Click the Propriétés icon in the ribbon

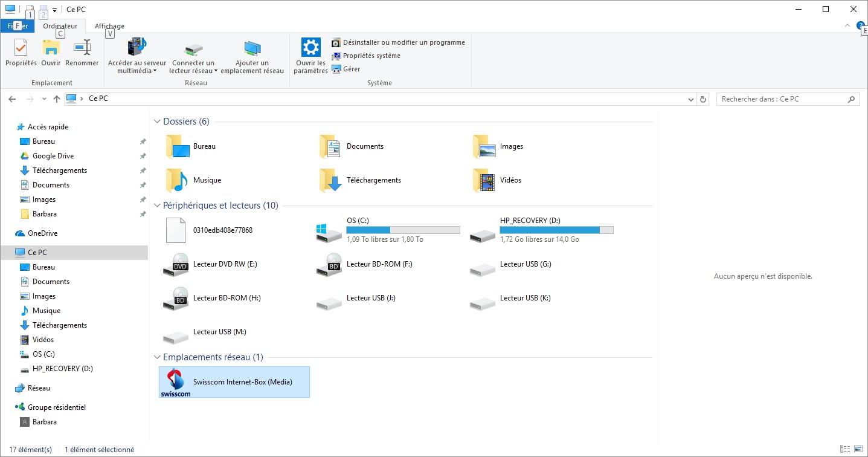coord(21,48)
